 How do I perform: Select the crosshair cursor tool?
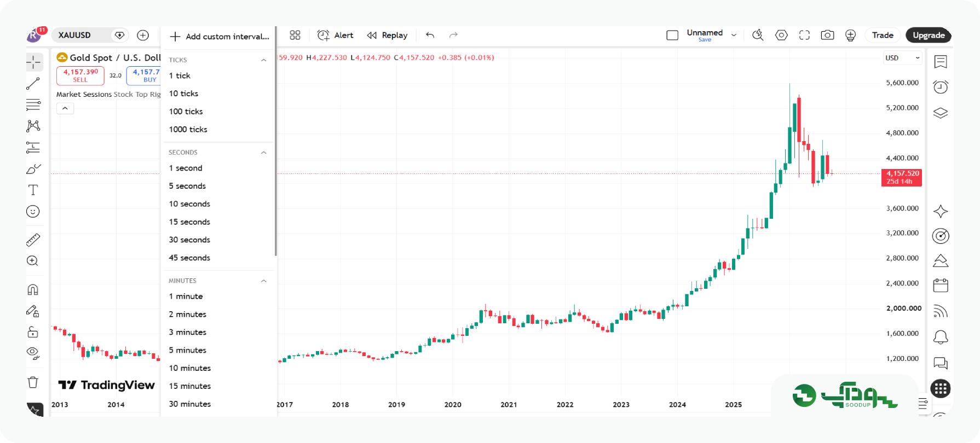click(33, 62)
